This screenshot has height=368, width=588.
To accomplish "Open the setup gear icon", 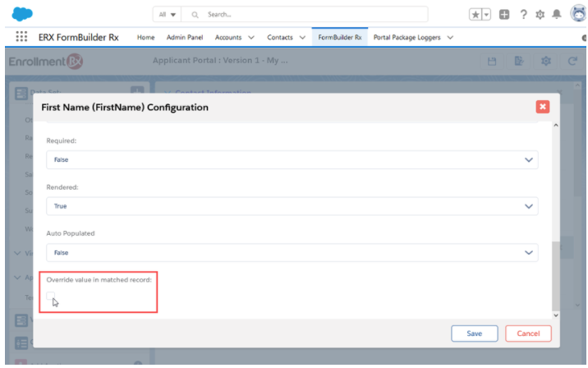I will pos(540,15).
